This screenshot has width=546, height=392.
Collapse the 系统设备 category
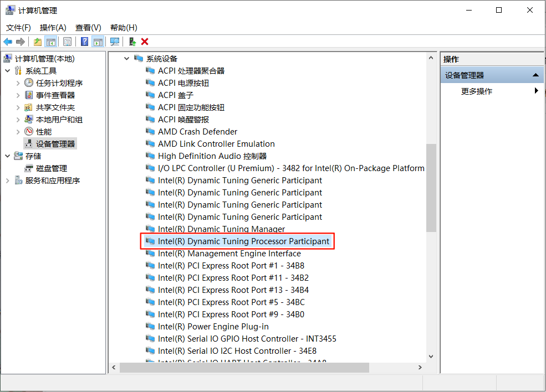click(x=127, y=59)
